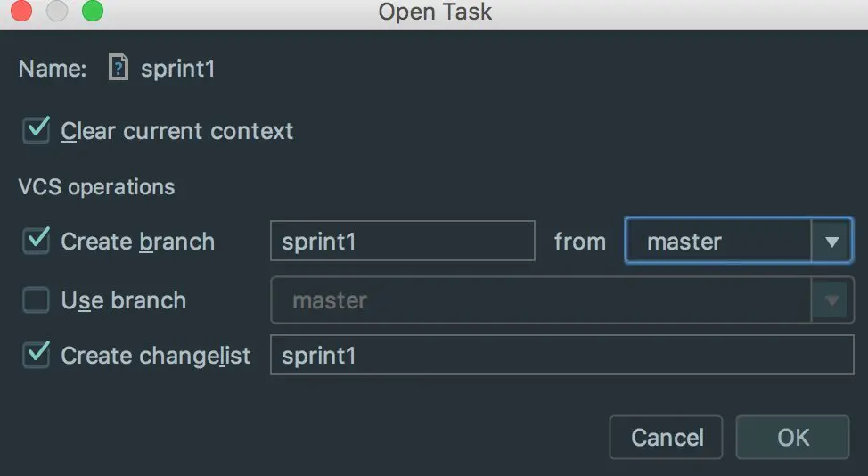Screen dimensions: 868x476
Task: Enable the Use branch checkbox
Action: [37, 300]
